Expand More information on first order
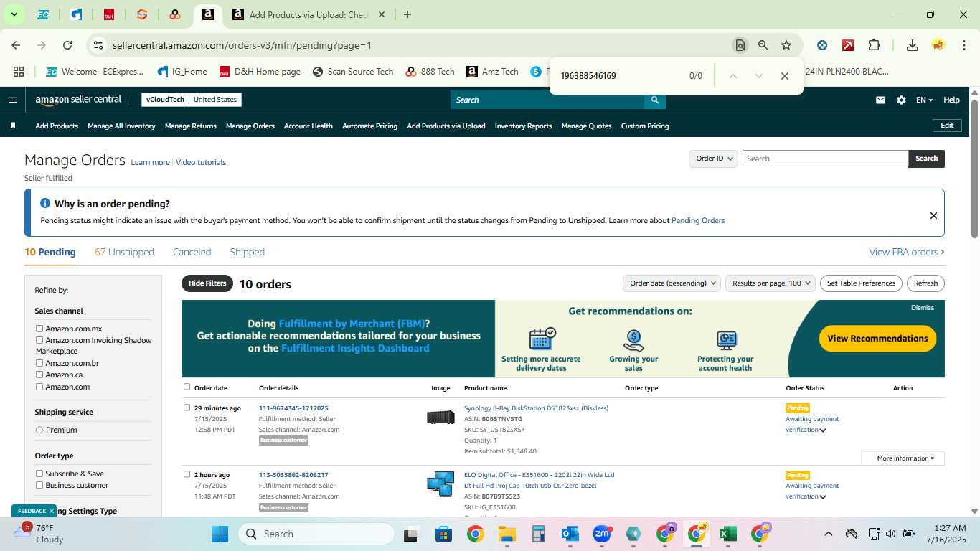 pyautogui.click(x=903, y=458)
